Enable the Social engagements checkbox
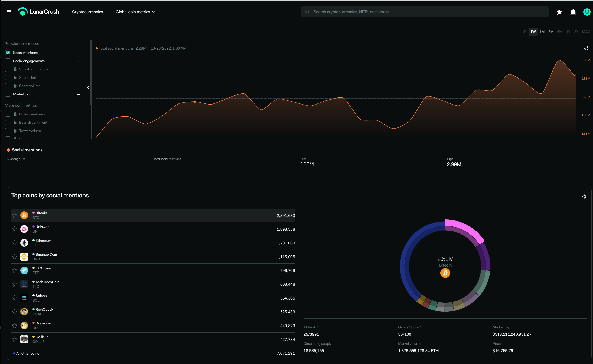 point(8,61)
